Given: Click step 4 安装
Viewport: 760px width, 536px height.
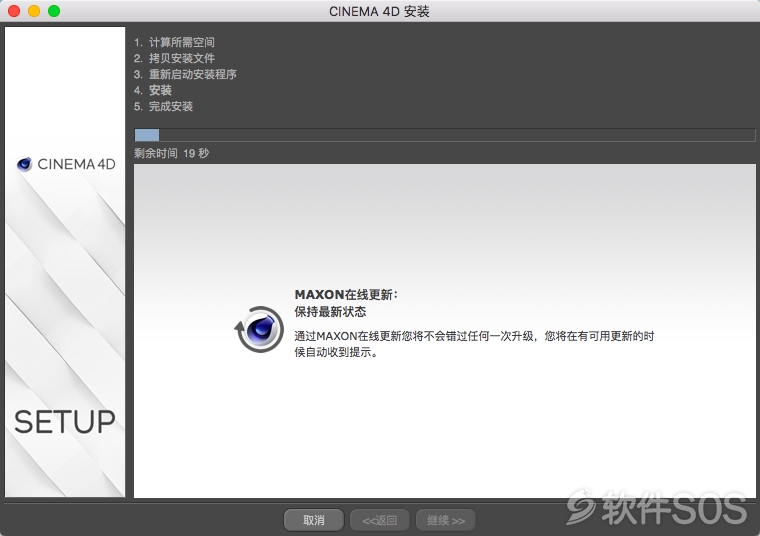Looking at the screenshot, I should pyautogui.click(x=153, y=90).
